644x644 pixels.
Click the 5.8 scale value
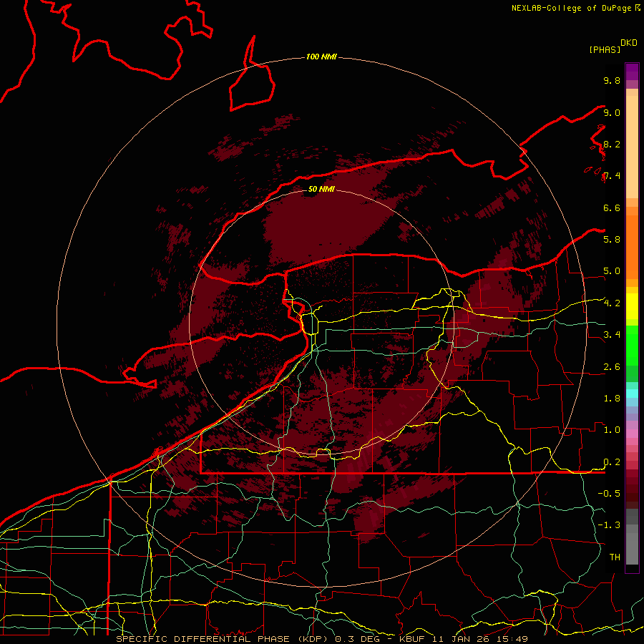coord(612,240)
